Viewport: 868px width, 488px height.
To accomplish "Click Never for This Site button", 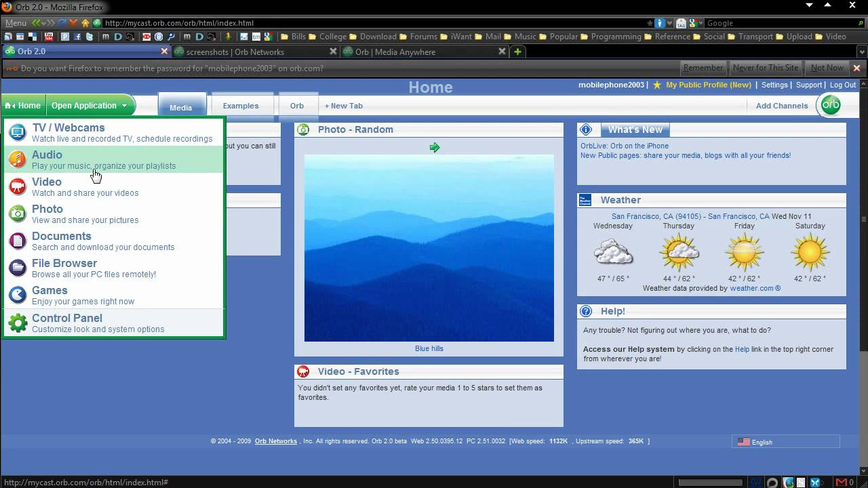I will pyautogui.click(x=766, y=68).
